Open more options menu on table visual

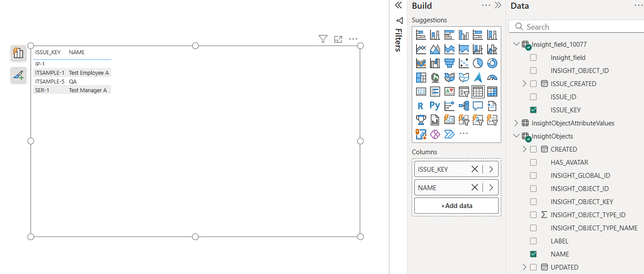(353, 39)
